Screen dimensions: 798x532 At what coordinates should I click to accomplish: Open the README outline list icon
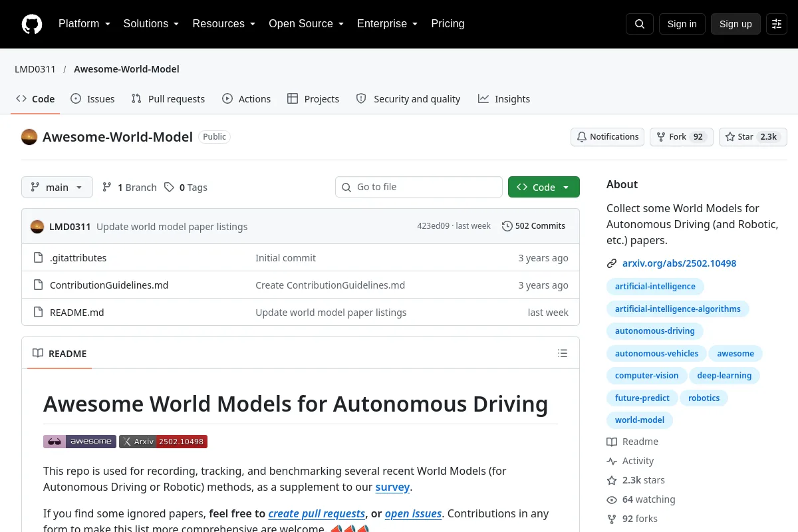(563, 353)
